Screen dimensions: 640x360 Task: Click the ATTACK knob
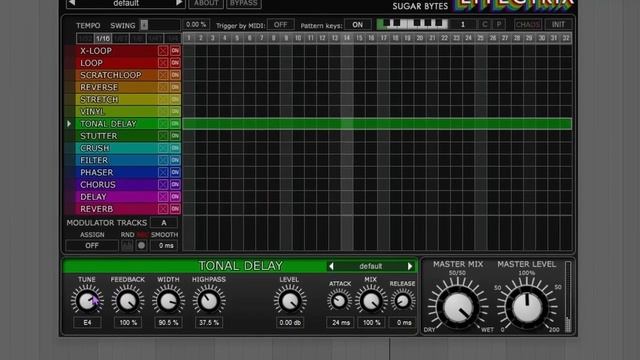tap(339, 301)
